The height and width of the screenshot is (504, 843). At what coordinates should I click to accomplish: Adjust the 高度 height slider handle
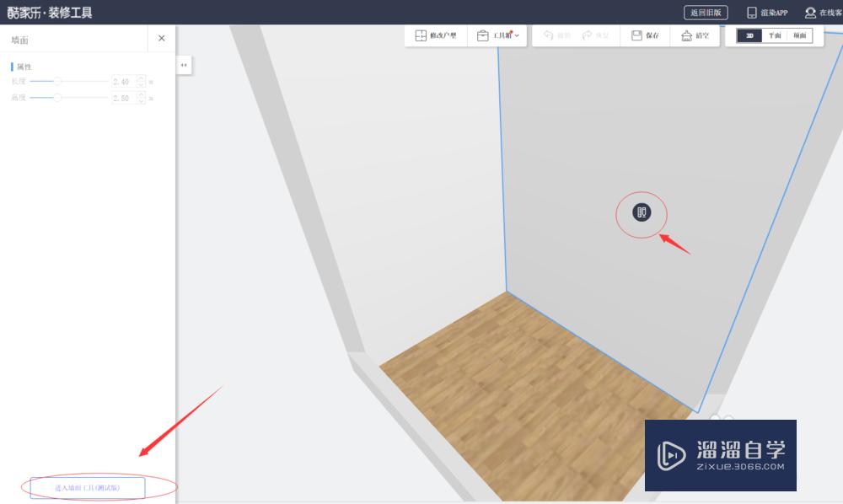click(57, 97)
